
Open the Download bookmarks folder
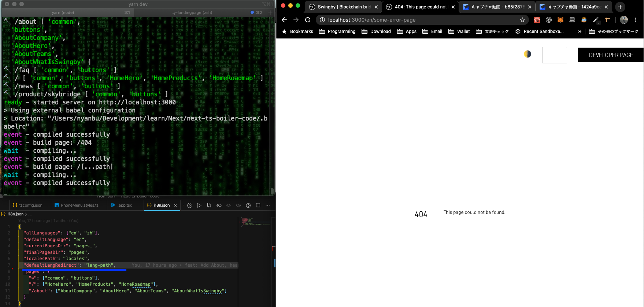(376, 32)
